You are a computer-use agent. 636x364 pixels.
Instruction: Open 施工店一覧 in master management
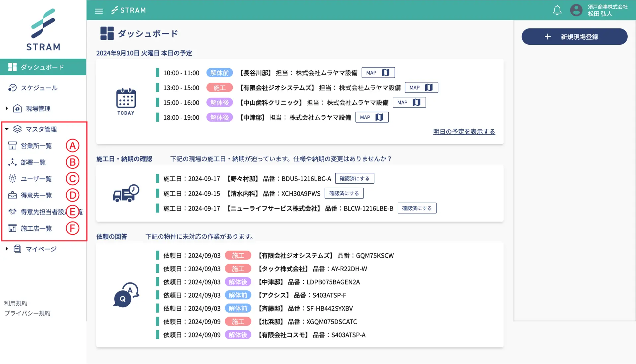pyautogui.click(x=36, y=228)
